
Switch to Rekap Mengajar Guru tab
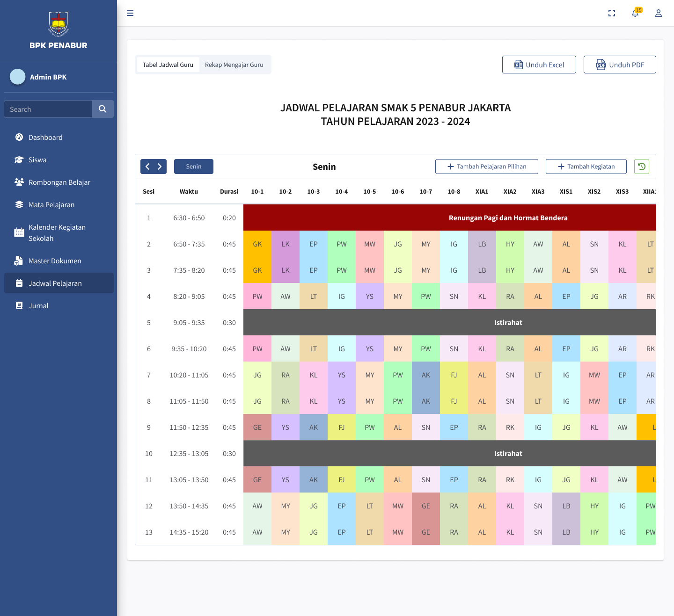[234, 65]
